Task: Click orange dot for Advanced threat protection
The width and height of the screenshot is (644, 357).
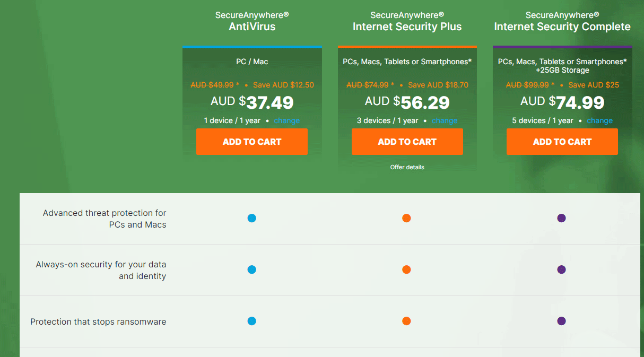Action: click(x=406, y=218)
